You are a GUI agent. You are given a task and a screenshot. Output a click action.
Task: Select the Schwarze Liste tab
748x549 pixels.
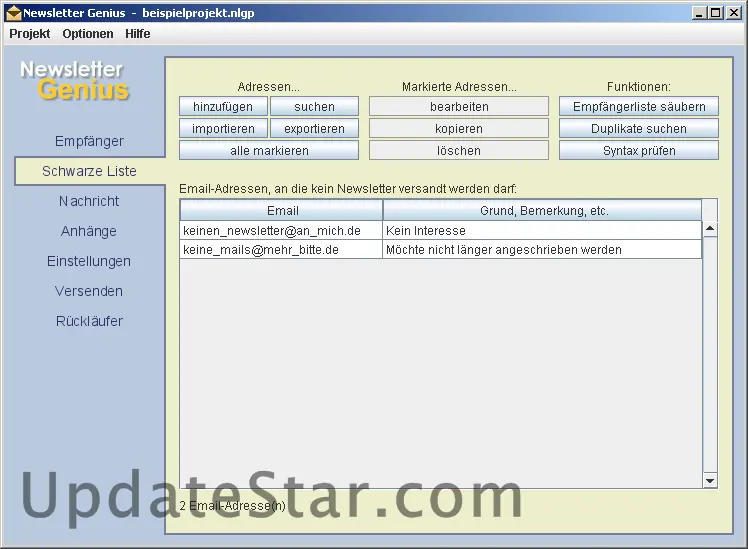pyautogui.click(x=90, y=171)
